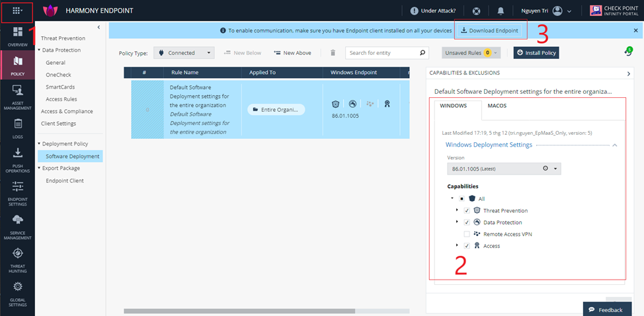Select SmartCards
644x316 pixels.
coord(60,87)
